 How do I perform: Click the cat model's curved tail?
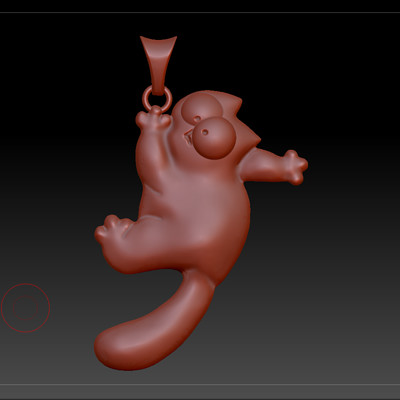tap(155, 321)
